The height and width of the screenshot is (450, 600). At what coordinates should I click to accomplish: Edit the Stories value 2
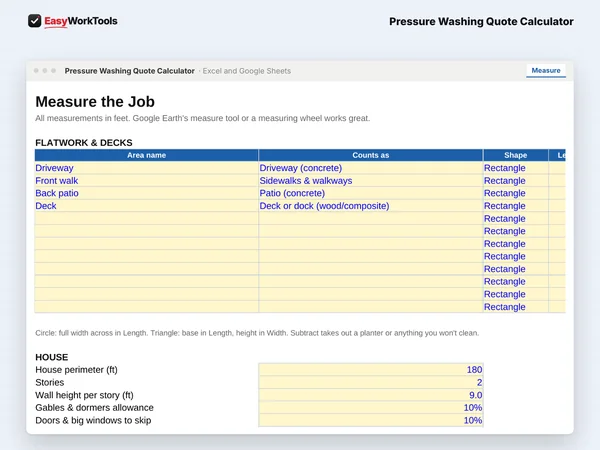[x=371, y=382]
